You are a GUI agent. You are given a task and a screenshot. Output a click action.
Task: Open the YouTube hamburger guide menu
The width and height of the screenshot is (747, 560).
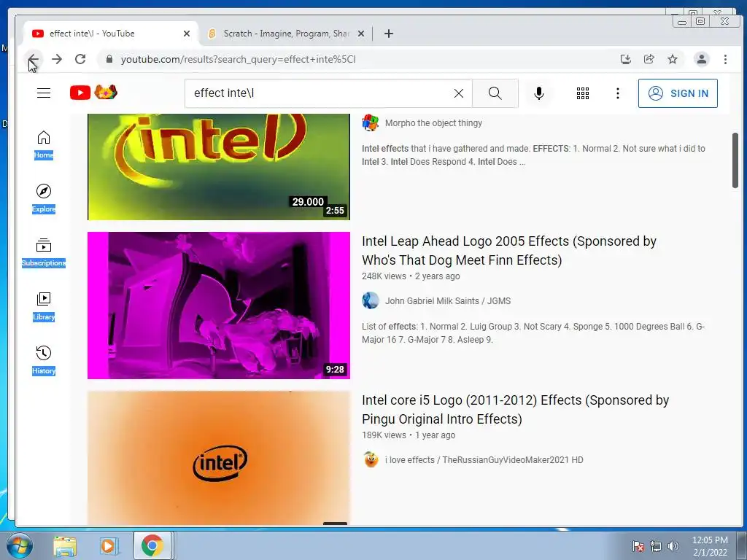pos(44,93)
